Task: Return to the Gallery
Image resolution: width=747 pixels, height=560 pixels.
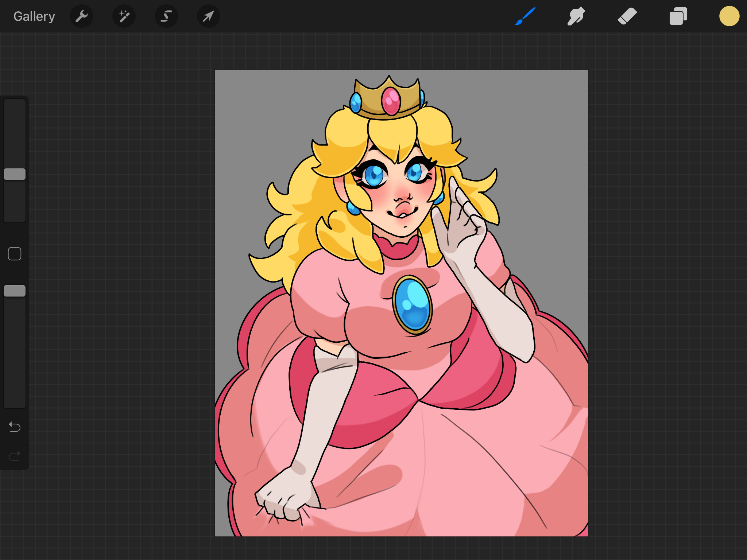Action: pyautogui.click(x=34, y=16)
